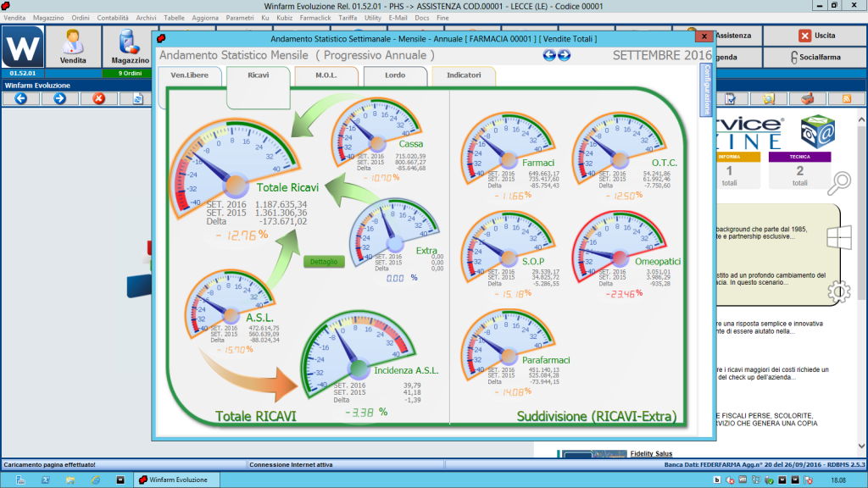Click the A.S.L. gauge
Screen dimensions: 868x488
[x=230, y=303]
